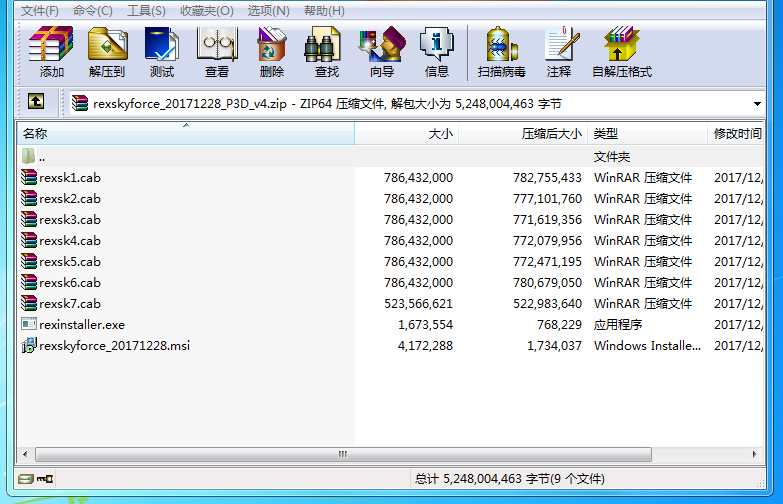Choose 自解压格式 (SFX) tool
The width and height of the screenshot is (783, 504).
pyautogui.click(x=622, y=52)
